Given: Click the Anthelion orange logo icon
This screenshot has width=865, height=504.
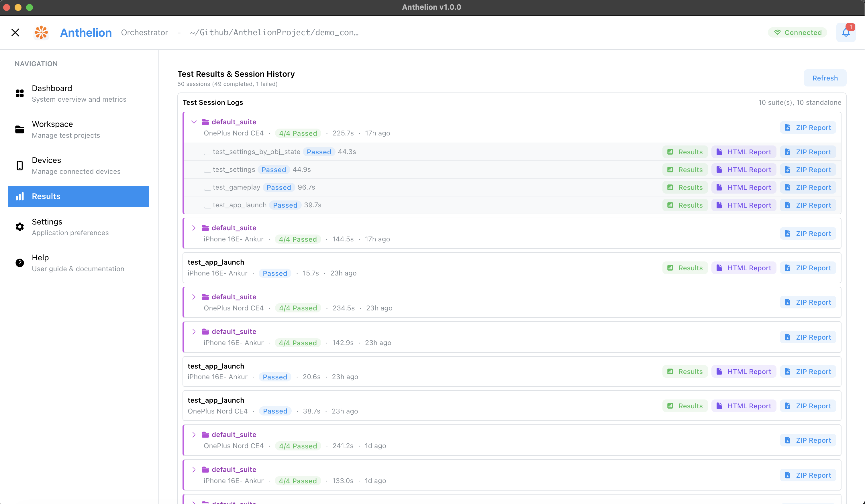Looking at the screenshot, I should point(41,33).
